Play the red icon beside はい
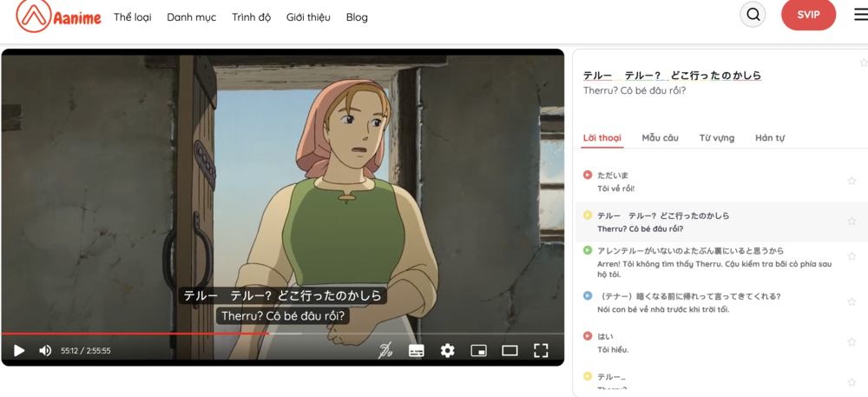 click(588, 336)
